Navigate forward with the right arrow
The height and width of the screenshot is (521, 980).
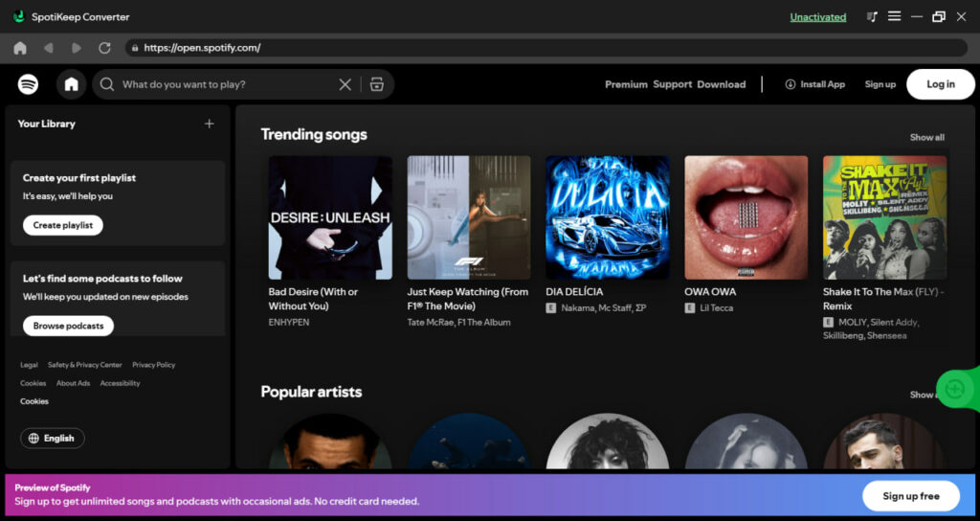tap(77, 48)
